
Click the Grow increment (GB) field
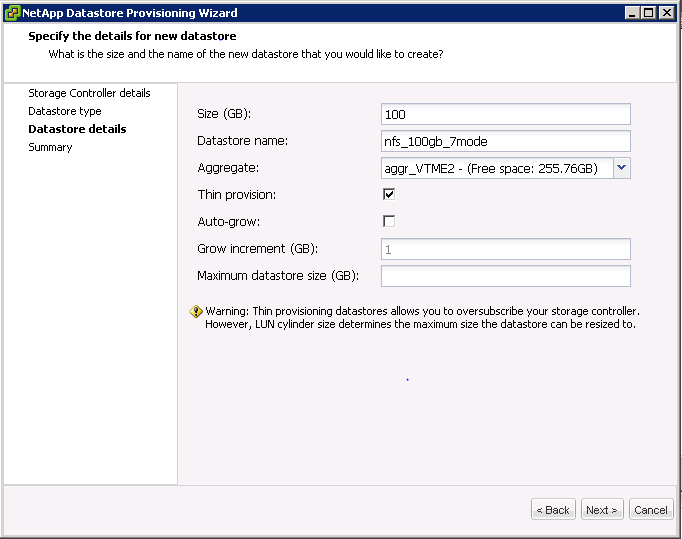pos(505,249)
